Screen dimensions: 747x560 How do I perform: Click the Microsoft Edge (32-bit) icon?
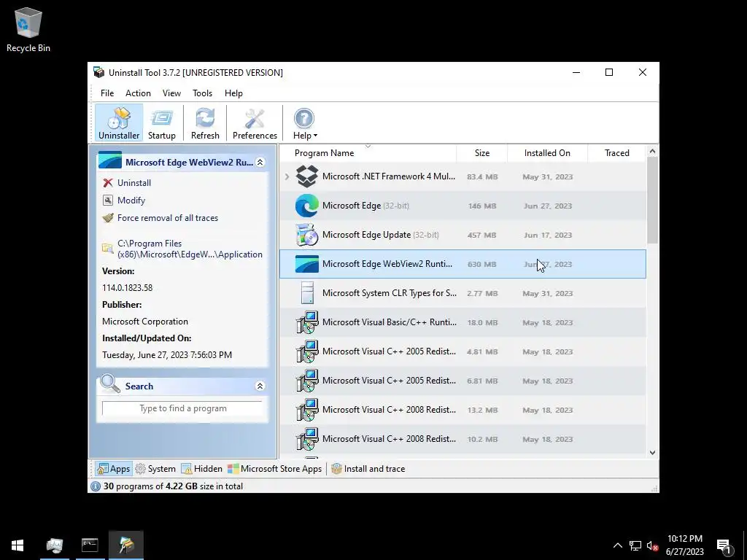click(x=307, y=206)
